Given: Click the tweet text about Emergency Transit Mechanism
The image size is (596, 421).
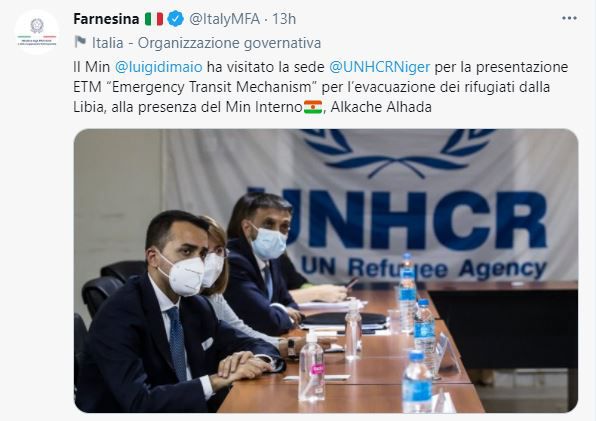Looking at the screenshot, I should (x=320, y=87).
